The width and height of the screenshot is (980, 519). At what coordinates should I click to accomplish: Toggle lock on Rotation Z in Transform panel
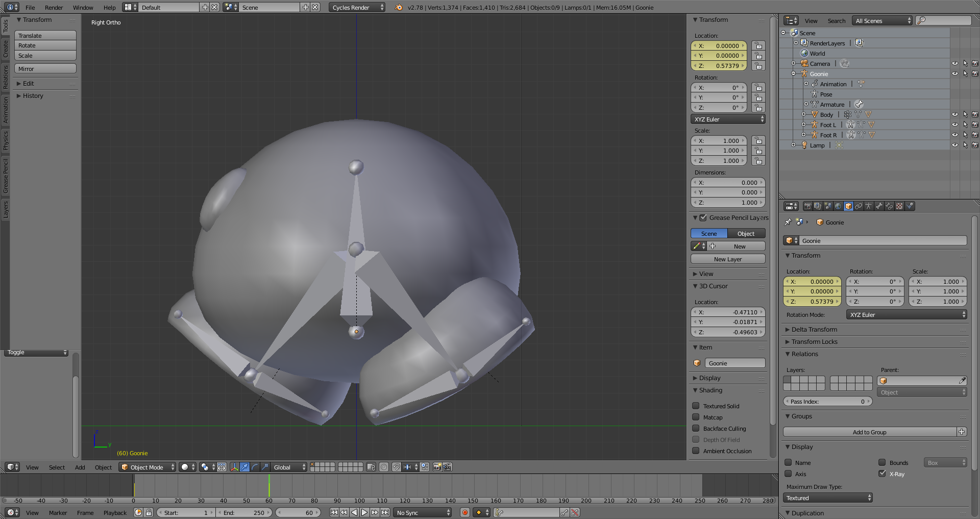point(758,108)
